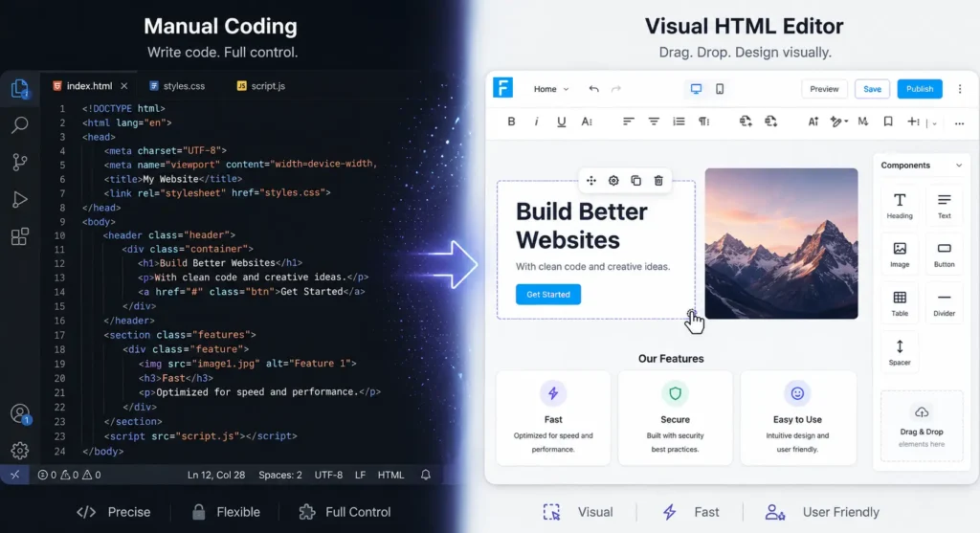980x533 pixels.
Task: Select the mountain image in canvas
Action: coord(781,243)
